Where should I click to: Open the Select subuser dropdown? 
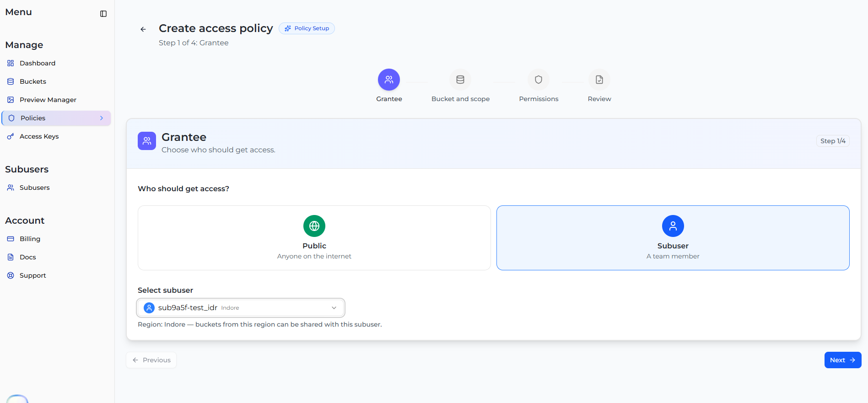click(241, 308)
